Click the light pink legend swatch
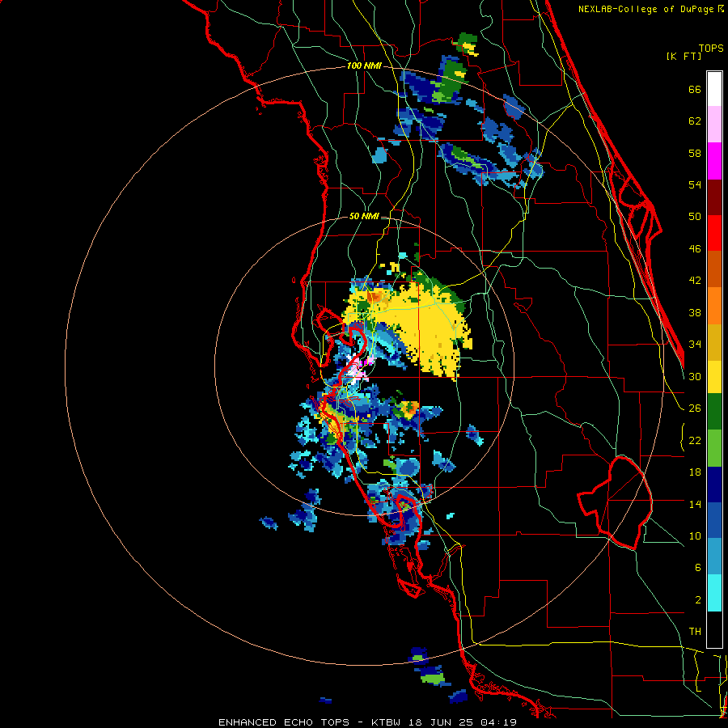This screenshot has height=728, width=728. coord(714,124)
